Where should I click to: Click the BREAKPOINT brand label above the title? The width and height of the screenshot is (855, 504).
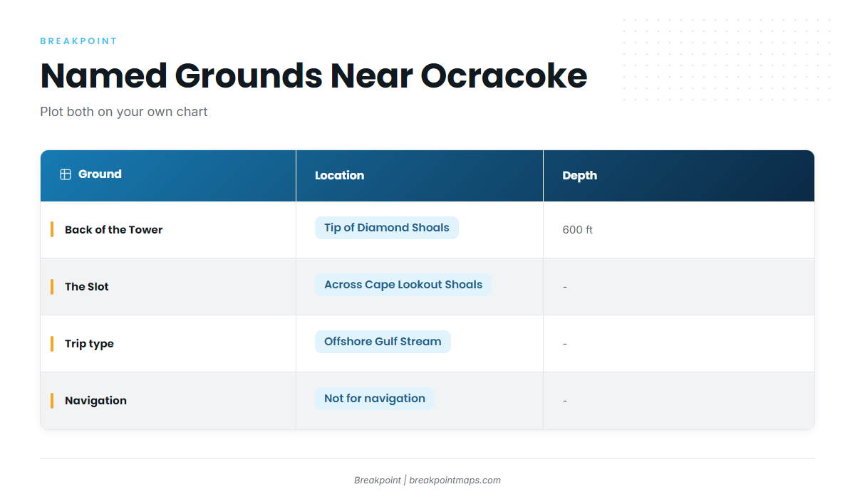coord(78,41)
